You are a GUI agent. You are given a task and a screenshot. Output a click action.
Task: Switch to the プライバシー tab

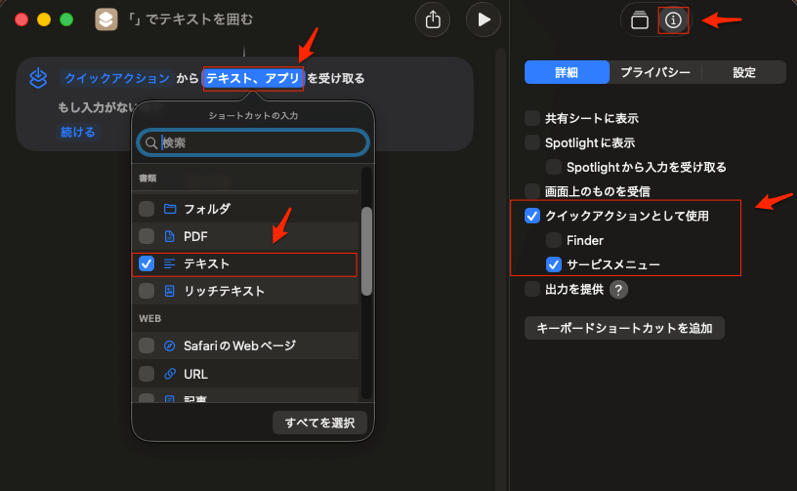(x=655, y=72)
